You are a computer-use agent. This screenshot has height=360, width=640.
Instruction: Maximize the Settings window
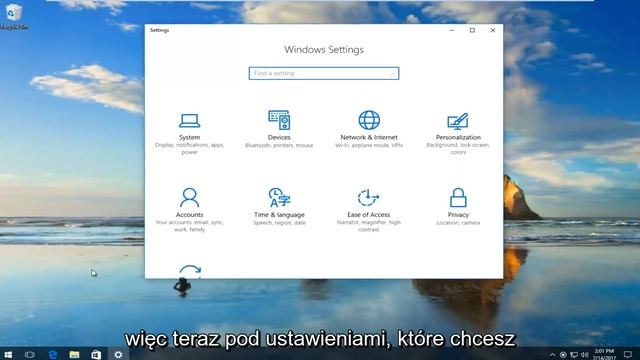pos(472,30)
